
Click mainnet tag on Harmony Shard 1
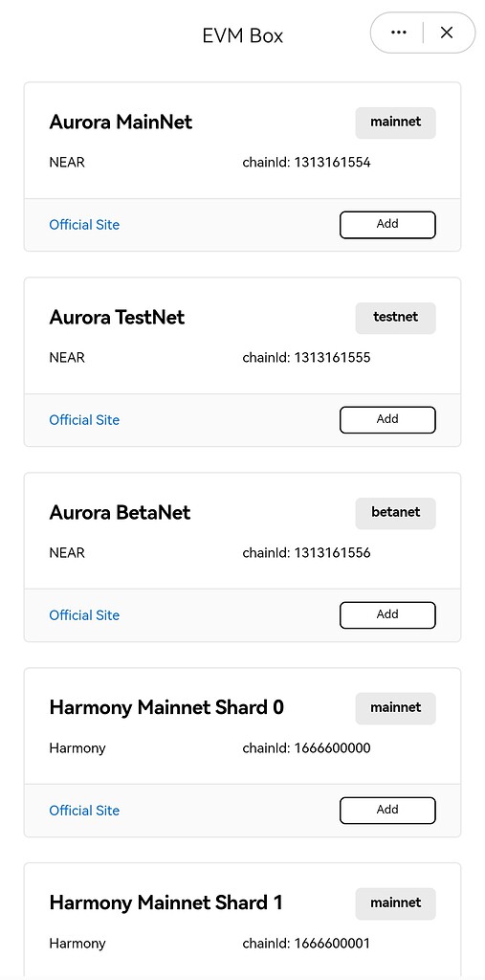[396, 903]
